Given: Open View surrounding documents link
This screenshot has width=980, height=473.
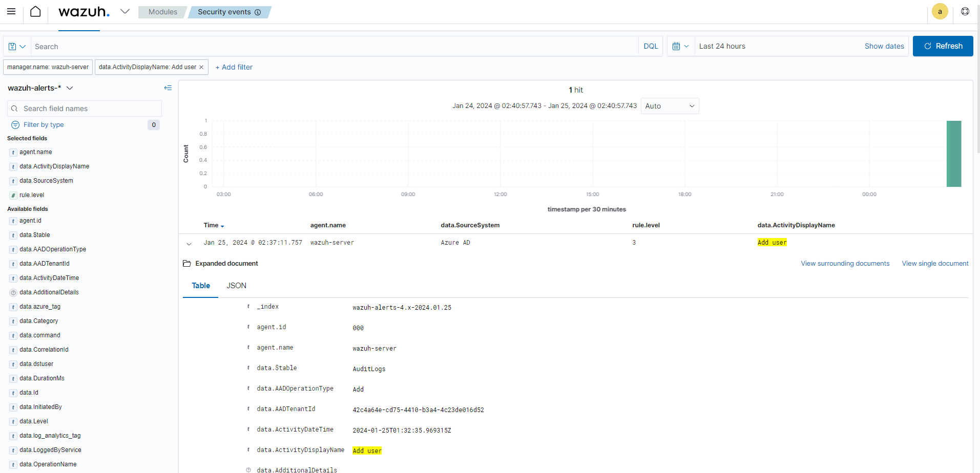Looking at the screenshot, I should [845, 264].
